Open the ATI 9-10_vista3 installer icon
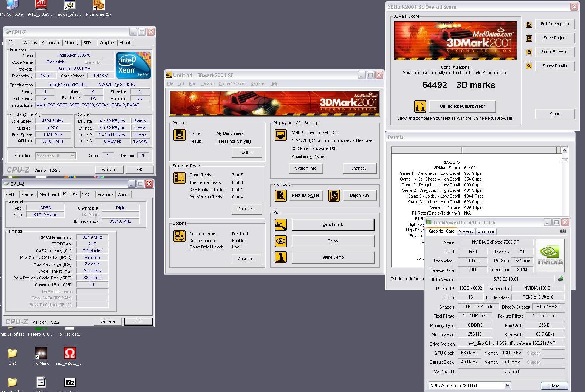 click(x=41, y=8)
